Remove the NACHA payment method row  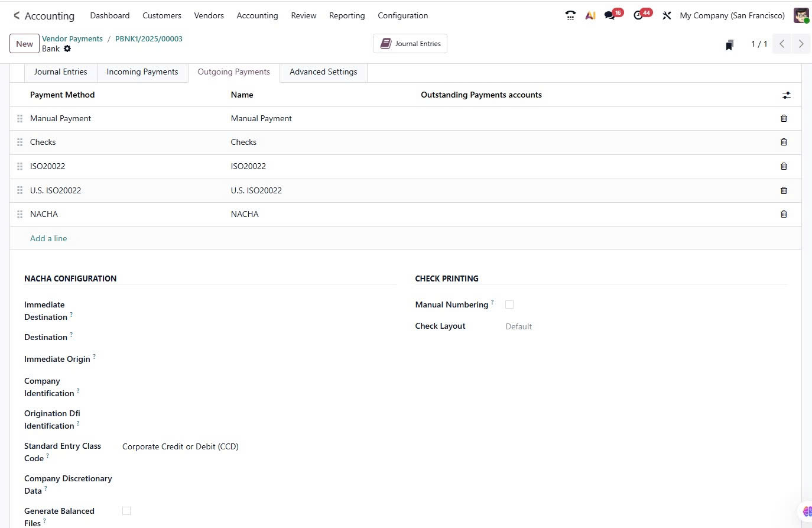(x=784, y=214)
